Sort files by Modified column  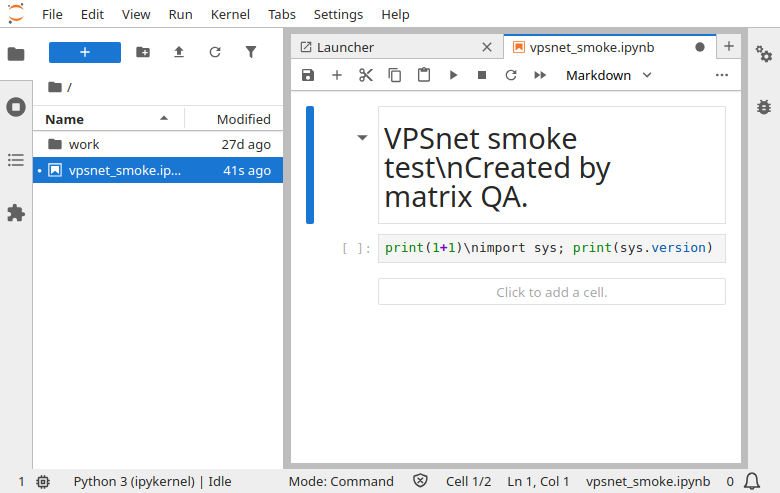234,119
